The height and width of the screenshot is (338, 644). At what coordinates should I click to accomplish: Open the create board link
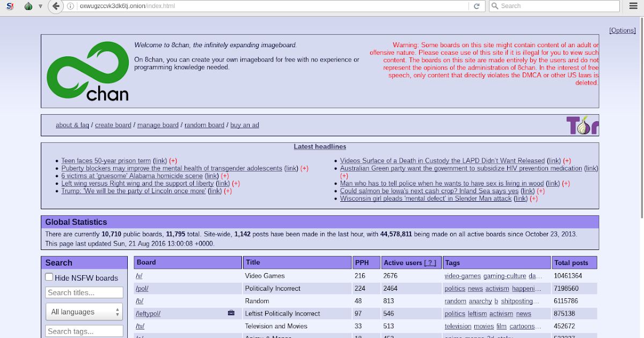coord(113,125)
